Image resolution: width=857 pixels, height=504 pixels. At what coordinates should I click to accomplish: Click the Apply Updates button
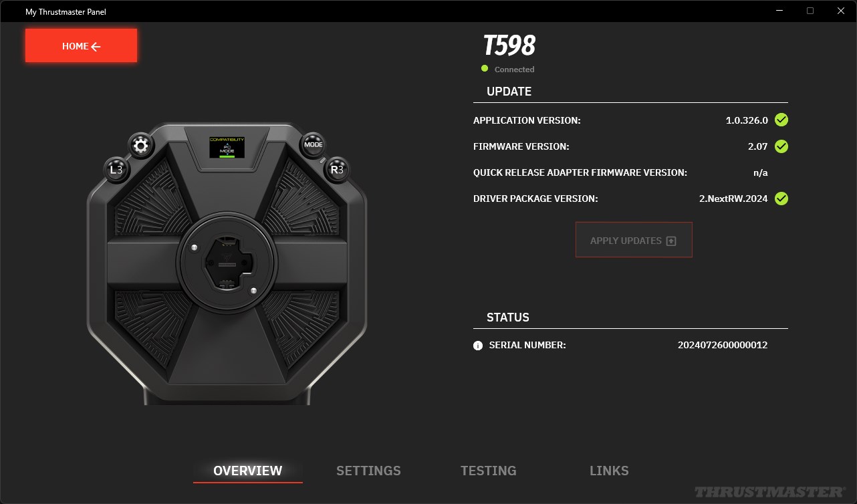tap(634, 241)
